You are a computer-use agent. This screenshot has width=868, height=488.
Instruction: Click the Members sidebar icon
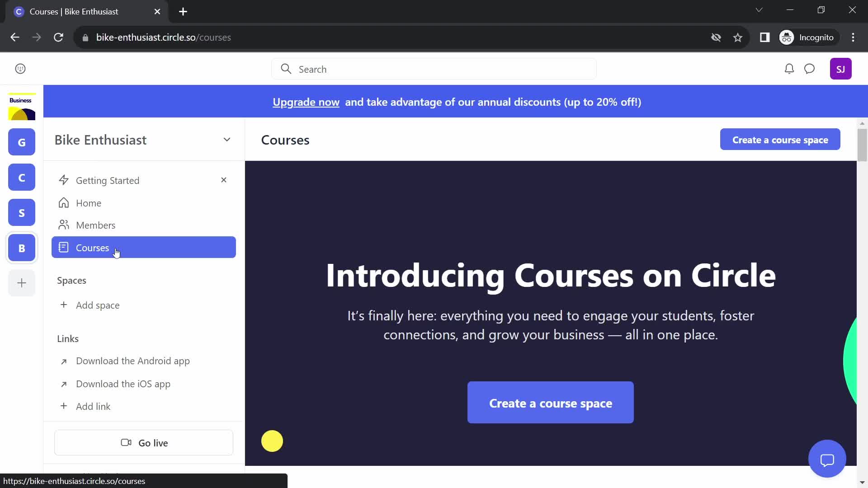(64, 225)
